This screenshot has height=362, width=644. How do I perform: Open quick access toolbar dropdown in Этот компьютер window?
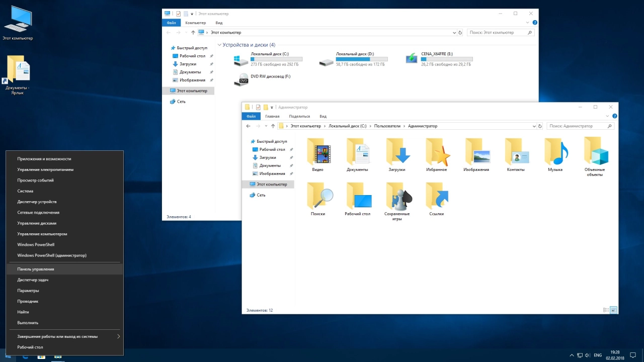click(192, 14)
